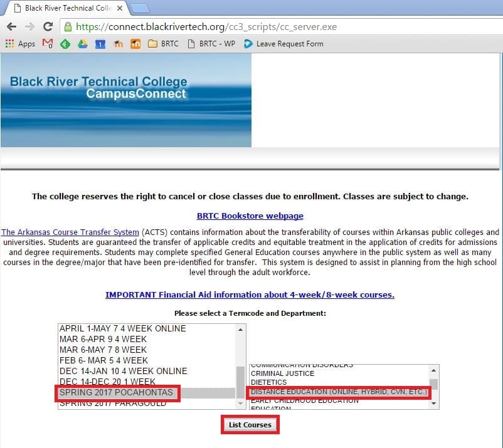
Task: Open a new browser tab
Action: (140, 8)
